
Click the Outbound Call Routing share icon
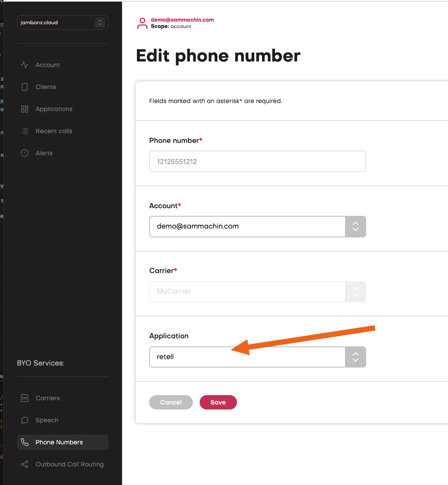(25, 464)
